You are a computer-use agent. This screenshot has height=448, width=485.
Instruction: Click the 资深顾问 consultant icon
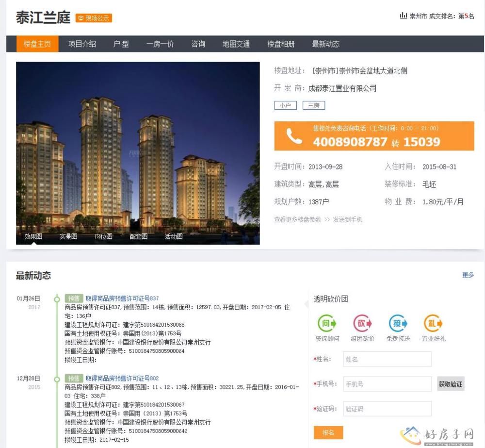click(x=327, y=323)
